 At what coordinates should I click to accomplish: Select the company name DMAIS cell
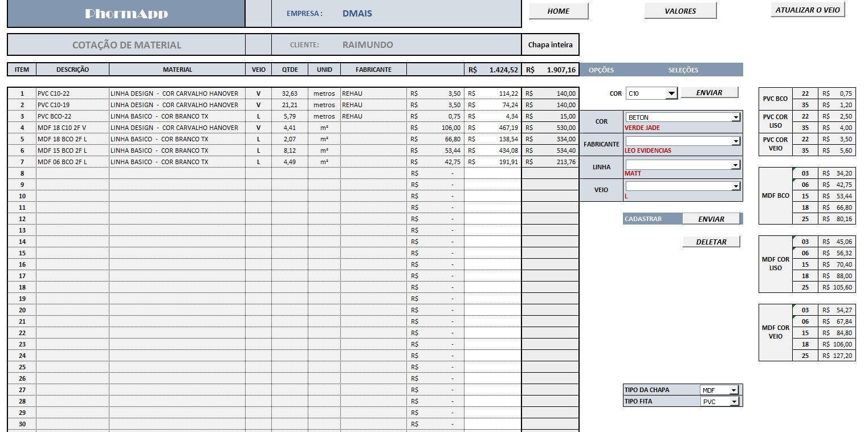tap(357, 14)
